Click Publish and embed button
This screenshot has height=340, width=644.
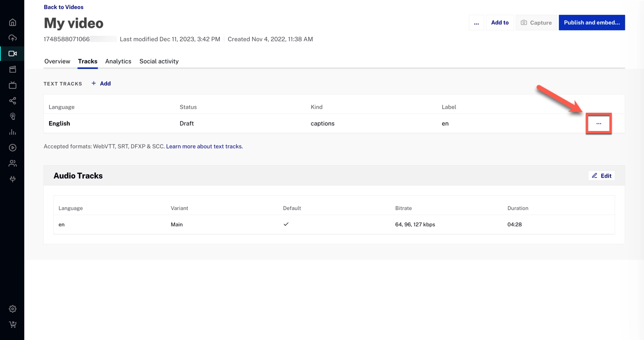(592, 23)
